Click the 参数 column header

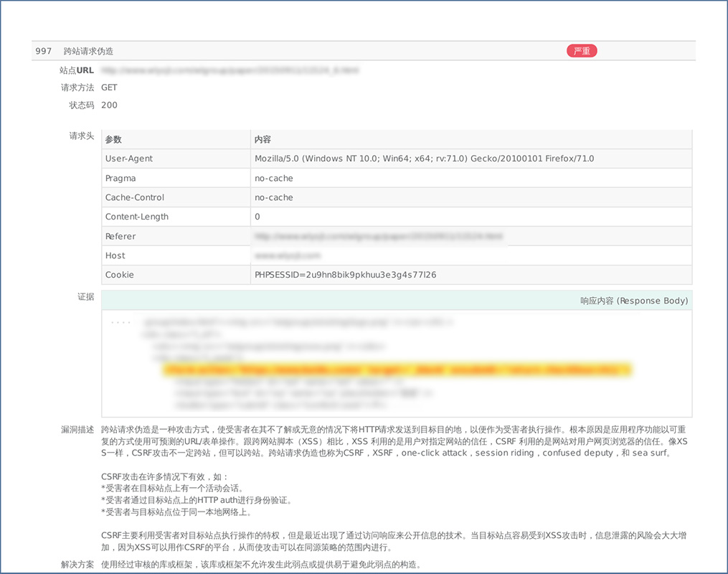[114, 139]
